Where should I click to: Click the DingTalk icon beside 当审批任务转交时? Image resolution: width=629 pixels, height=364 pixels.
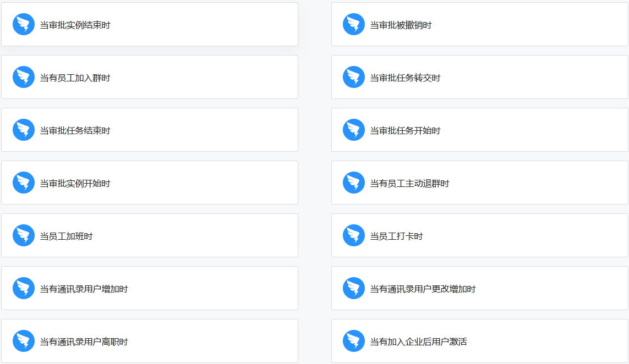click(354, 77)
